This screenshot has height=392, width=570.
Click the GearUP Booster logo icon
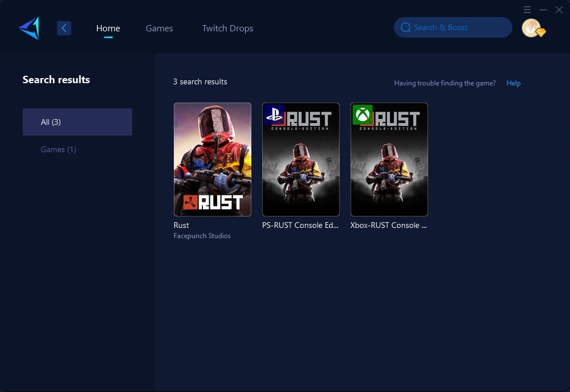[x=29, y=28]
